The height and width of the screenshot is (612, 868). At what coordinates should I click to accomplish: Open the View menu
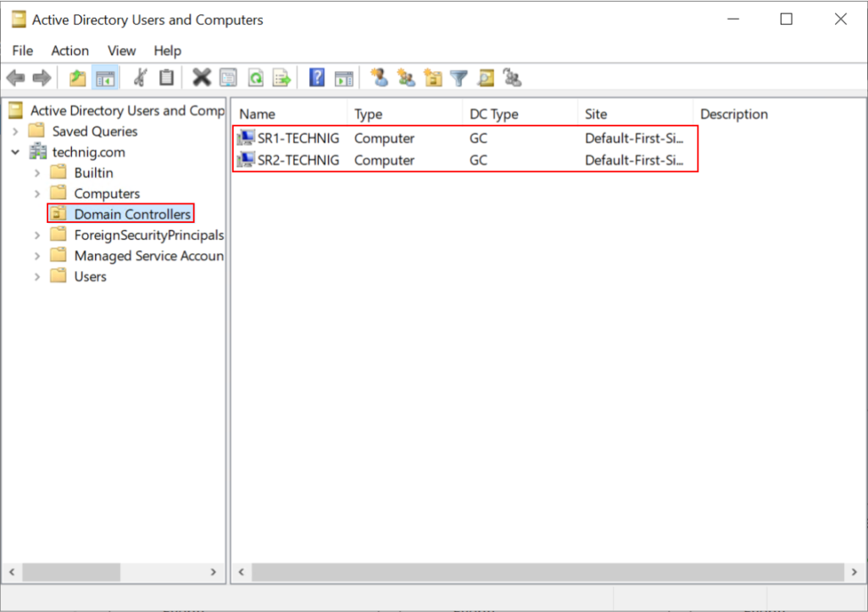(121, 51)
